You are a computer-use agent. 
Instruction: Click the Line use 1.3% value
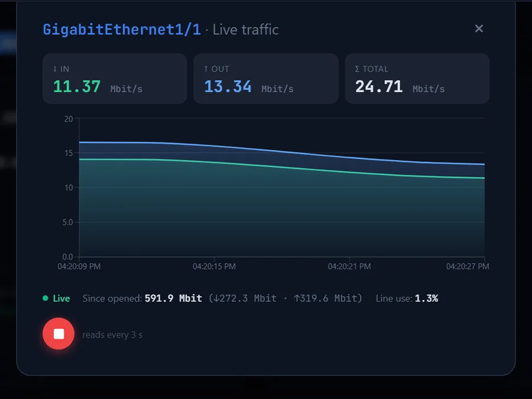tap(426, 299)
